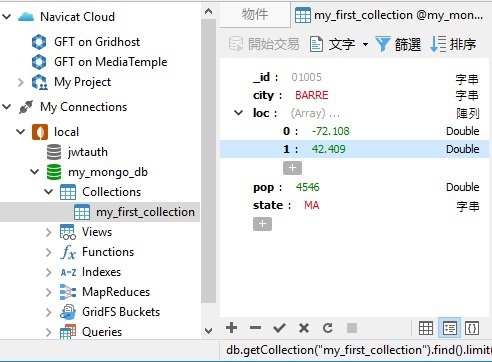Switch to tree view mode

[449, 328]
